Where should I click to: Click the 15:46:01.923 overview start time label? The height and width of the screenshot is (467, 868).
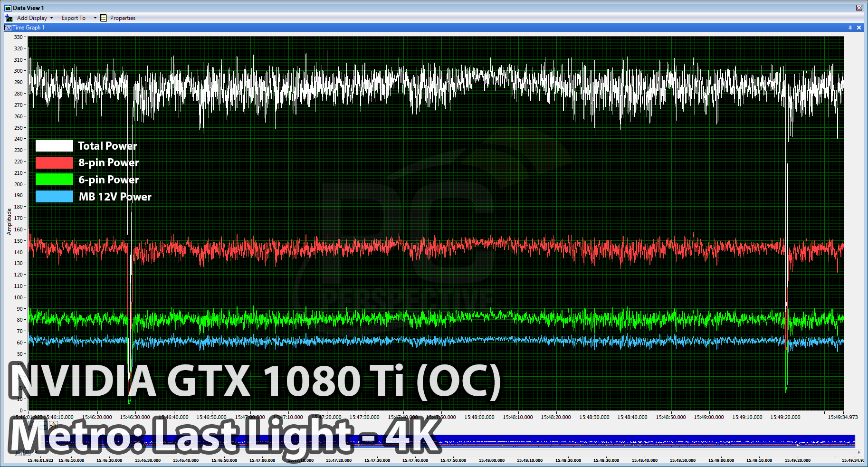pyautogui.click(x=40, y=460)
